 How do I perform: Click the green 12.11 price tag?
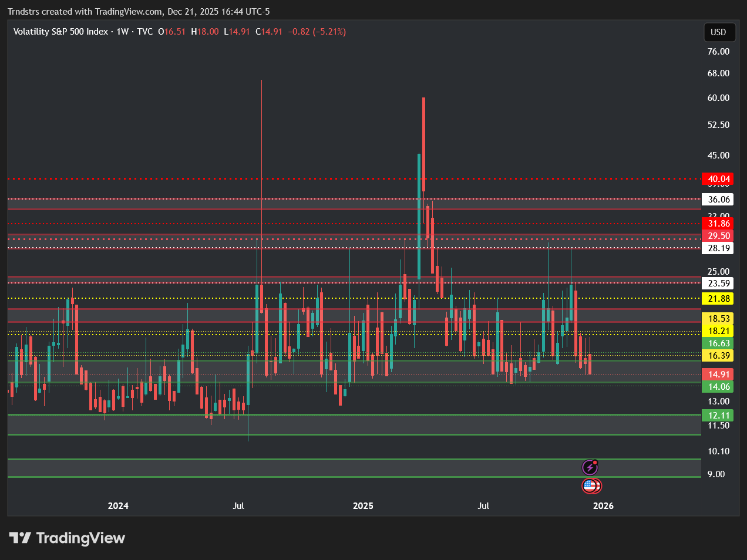[718, 416]
